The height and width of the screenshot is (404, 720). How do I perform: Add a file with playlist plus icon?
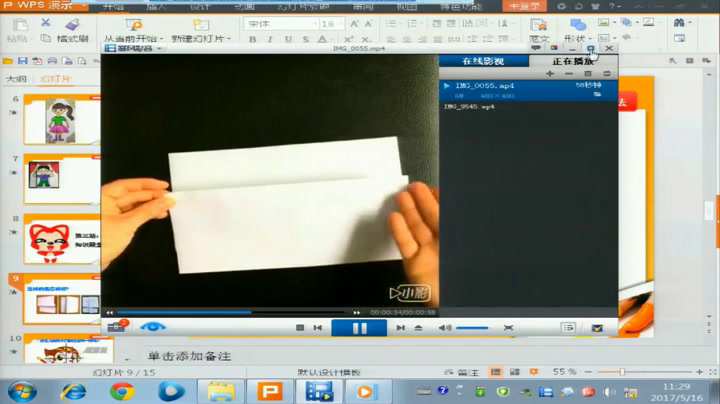pyautogui.click(x=549, y=74)
